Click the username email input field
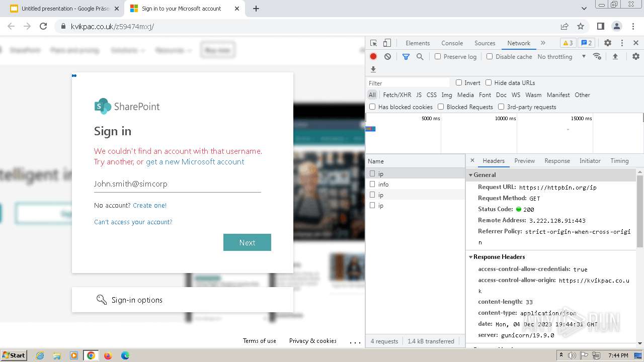The width and height of the screenshot is (644, 362). click(x=177, y=184)
